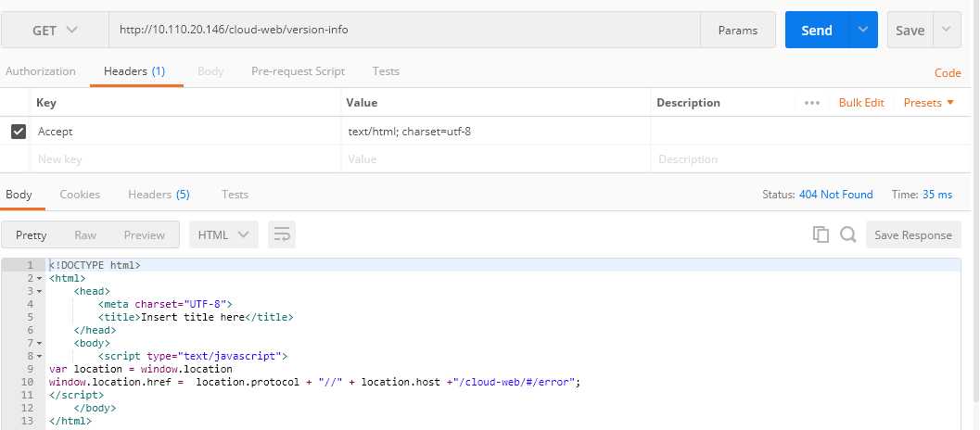Select the response Body tab
The image size is (980, 430).
[19, 195]
